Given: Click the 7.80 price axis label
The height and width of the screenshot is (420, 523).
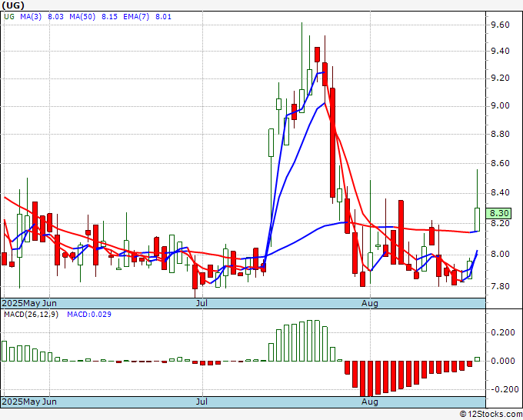Looking at the screenshot, I should 500,287.
